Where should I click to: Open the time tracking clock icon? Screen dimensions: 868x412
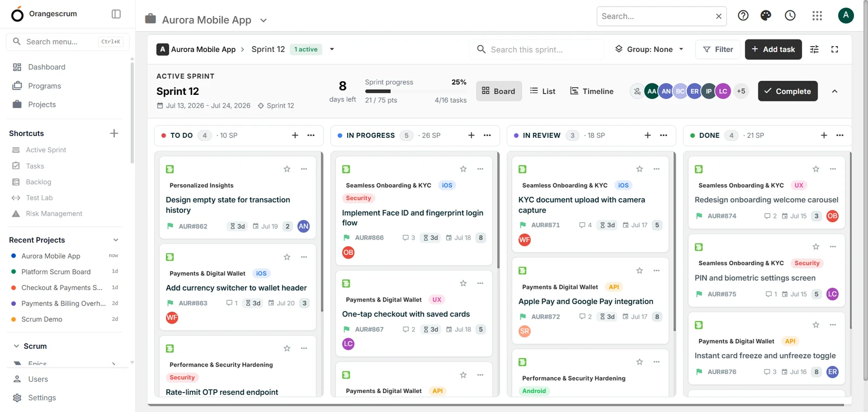click(x=790, y=16)
